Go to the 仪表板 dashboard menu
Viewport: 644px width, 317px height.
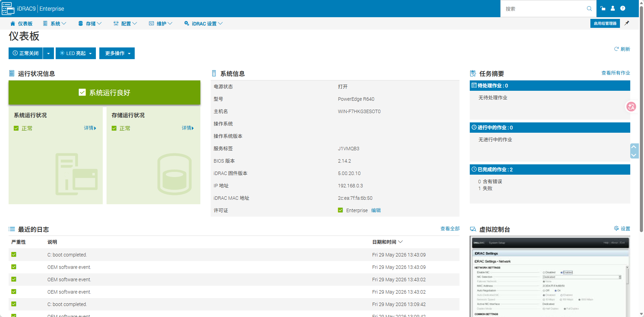21,23
